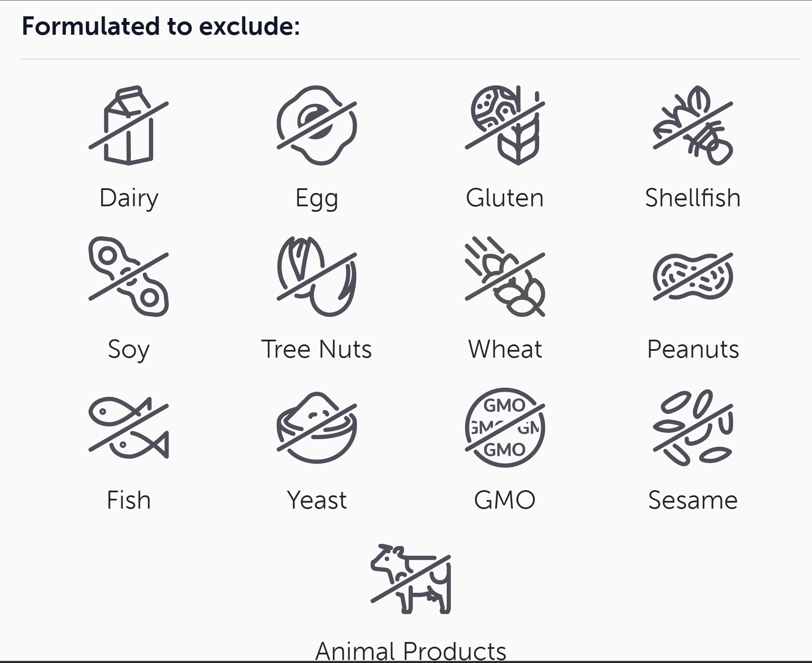
Task: Click the Yeast bowl exclusion icon
Action: click(317, 428)
